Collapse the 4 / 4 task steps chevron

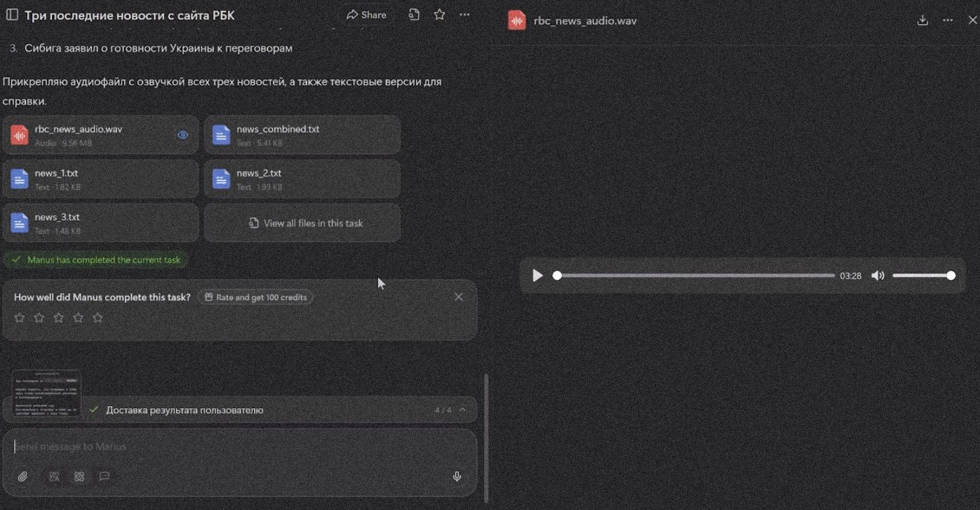pos(463,410)
